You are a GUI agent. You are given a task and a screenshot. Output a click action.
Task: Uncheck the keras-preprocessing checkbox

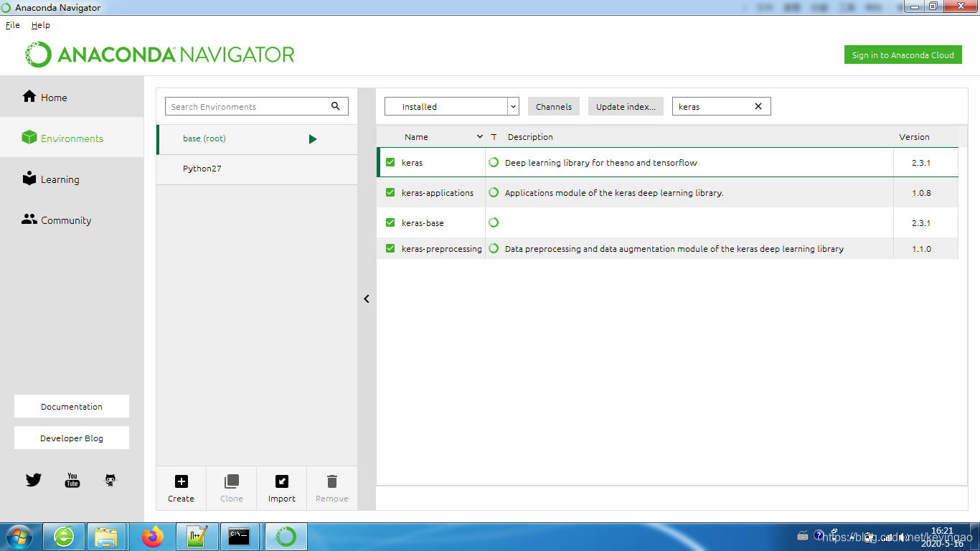390,248
